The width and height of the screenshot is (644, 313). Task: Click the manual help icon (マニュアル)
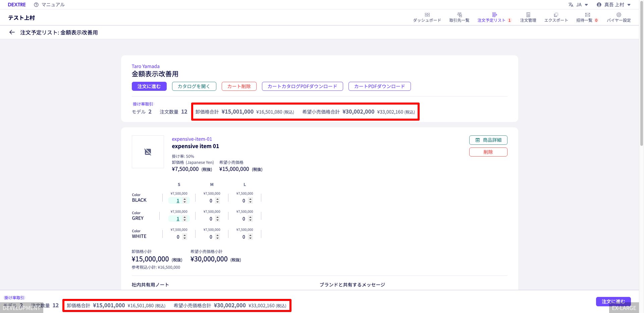coord(36,5)
